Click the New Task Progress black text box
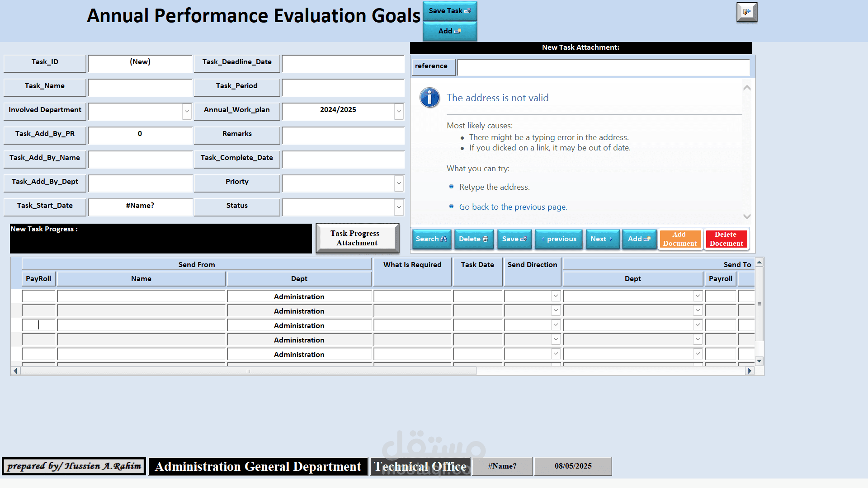Viewport: 868px width, 488px height. click(161, 239)
